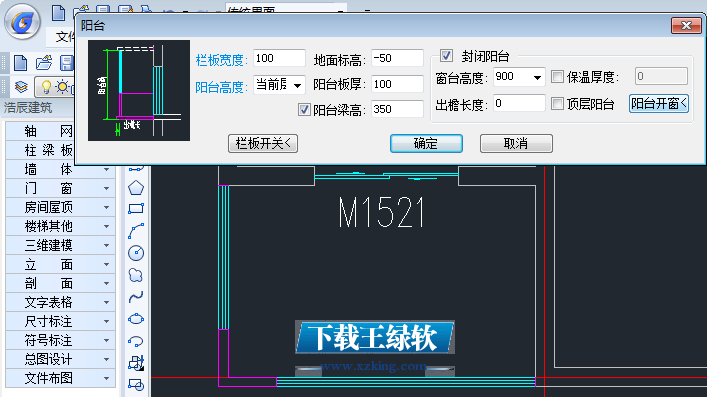The image size is (707, 397).
Task: Expand the 楼梯其他 sidebar menu
Action: pos(60,226)
